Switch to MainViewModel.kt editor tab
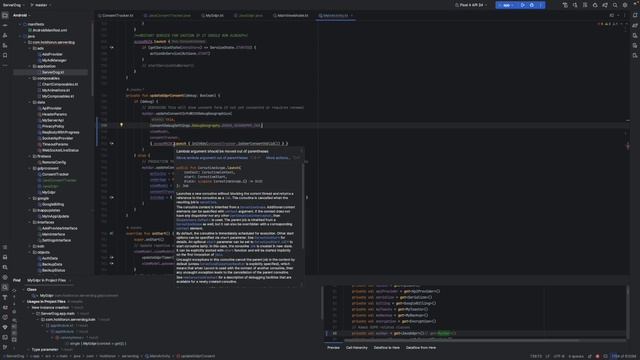 291,16
